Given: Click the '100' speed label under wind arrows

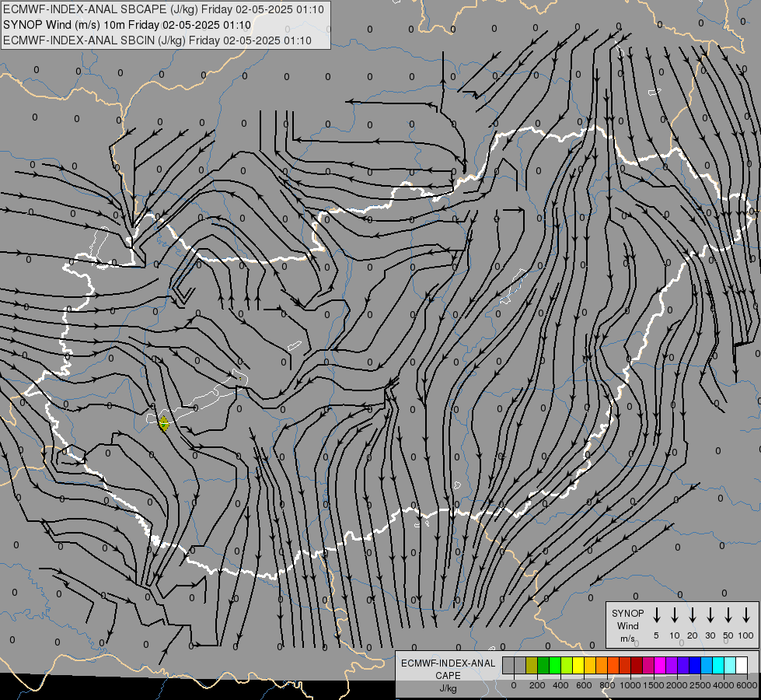Looking at the screenshot, I should point(746,635).
